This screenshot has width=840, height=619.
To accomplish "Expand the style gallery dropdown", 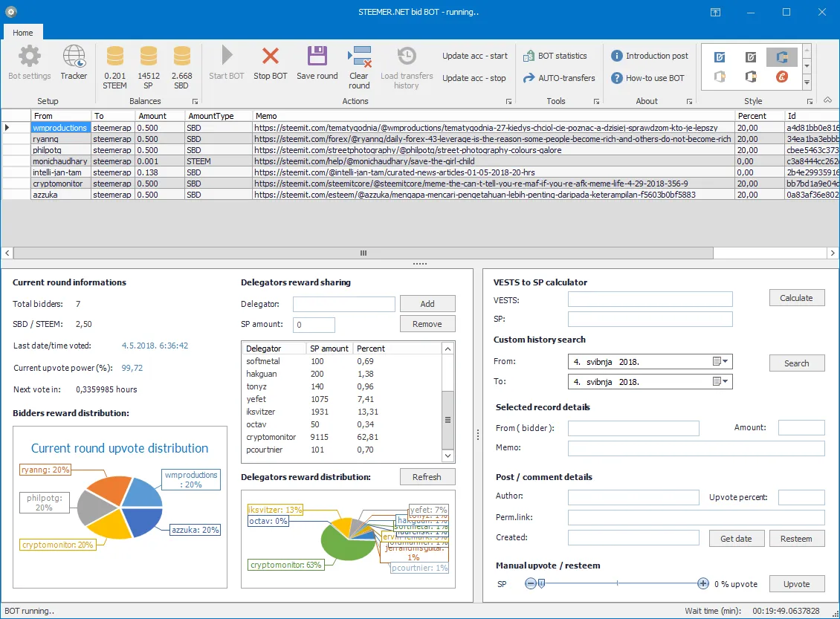I will 807,82.
